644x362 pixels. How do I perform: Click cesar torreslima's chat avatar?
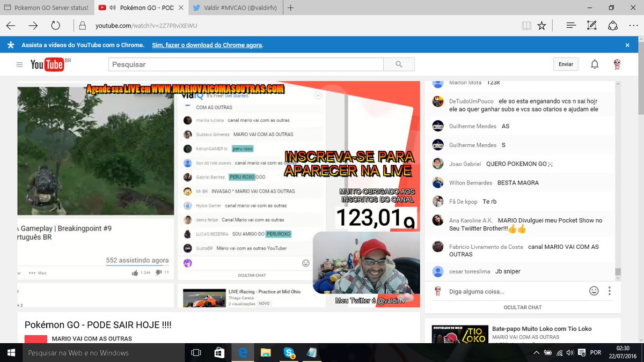[x=438, y=271]
